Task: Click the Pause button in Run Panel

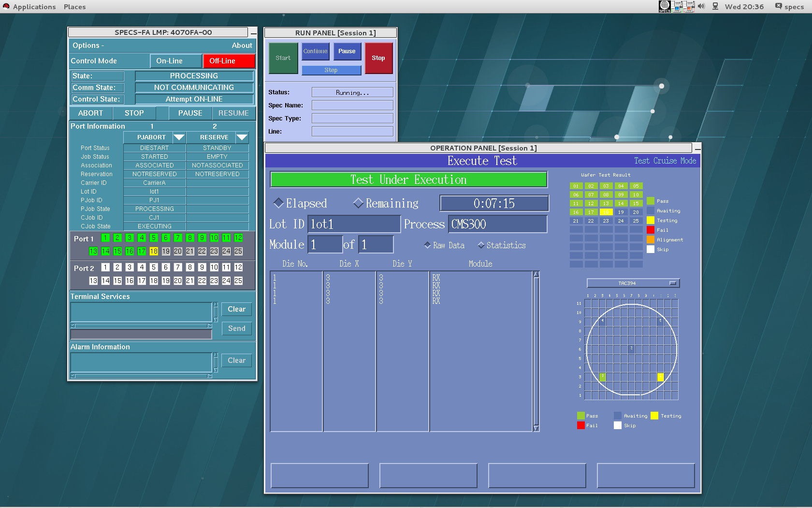Action: pyautogui.click(x=347, y=51)
